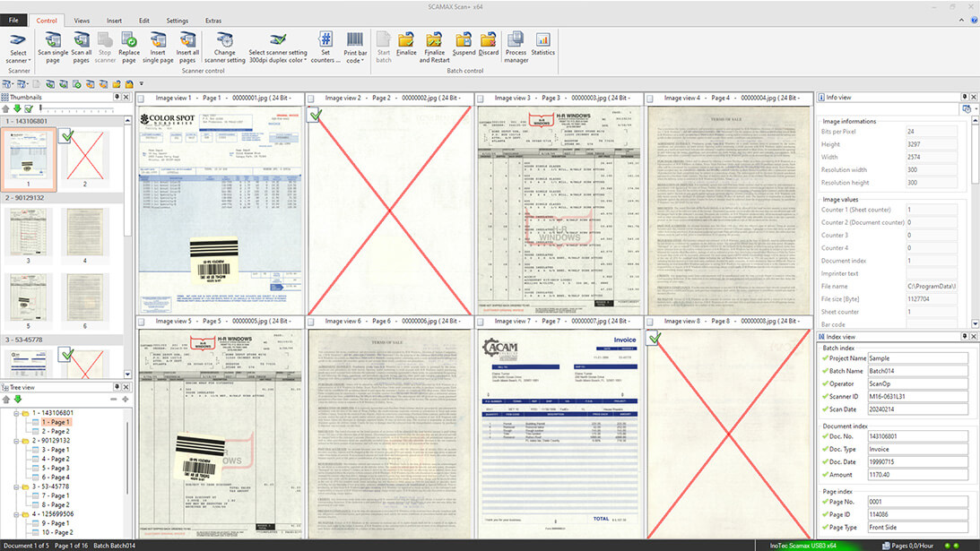Collapse document 2 - 90129132 in tree
Image resolution: width=980 pixels, height=551 pixels.
(x=17, y=441)
